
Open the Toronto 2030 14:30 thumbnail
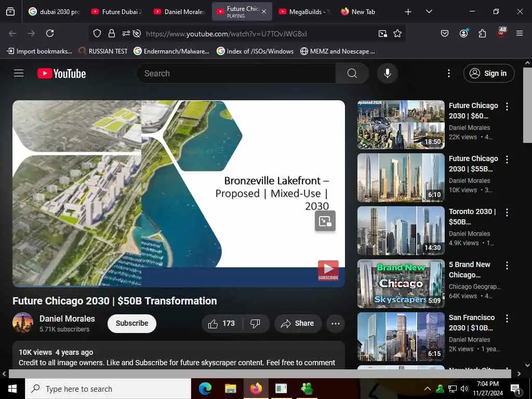click(401, 230)
